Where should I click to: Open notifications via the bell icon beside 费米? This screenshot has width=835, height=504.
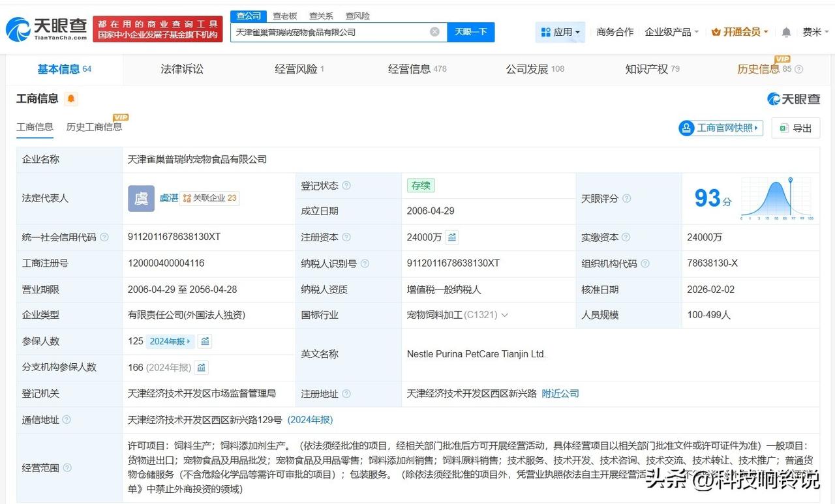(x=786, y=32)
